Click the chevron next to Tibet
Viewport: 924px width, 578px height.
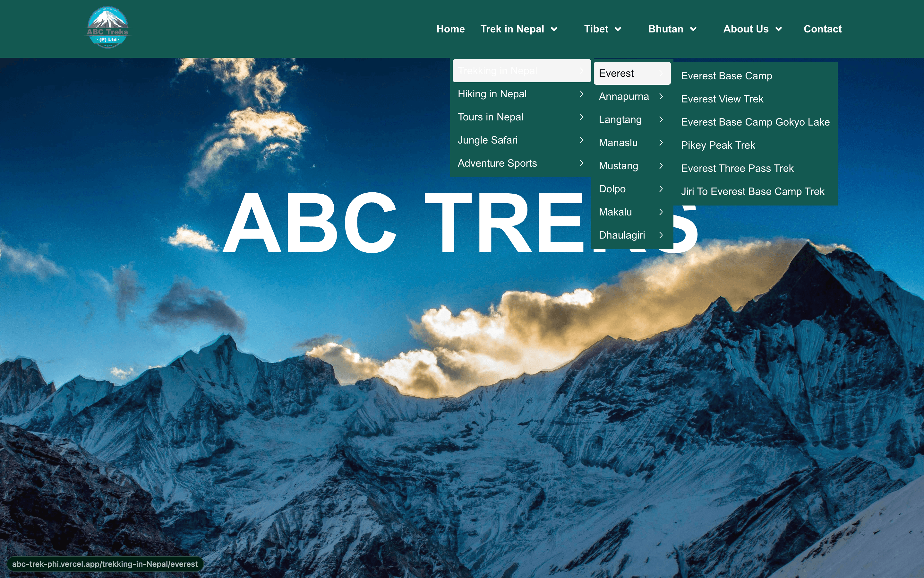click(618, 29)
